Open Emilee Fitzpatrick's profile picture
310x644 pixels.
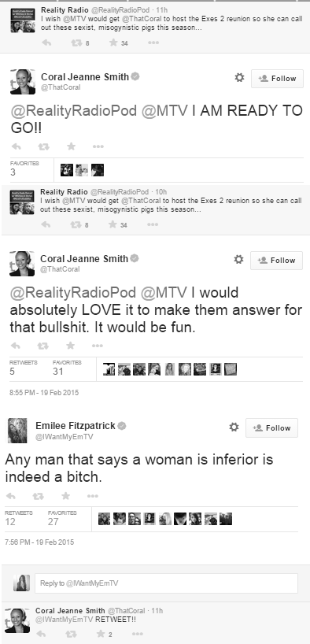coord(17,431)
